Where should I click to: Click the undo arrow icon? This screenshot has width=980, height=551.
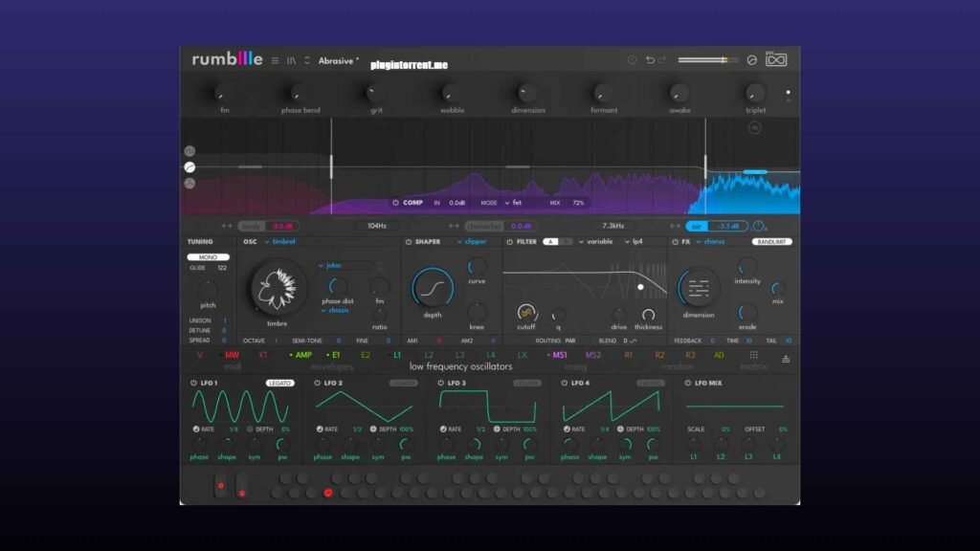click(650, 60)
